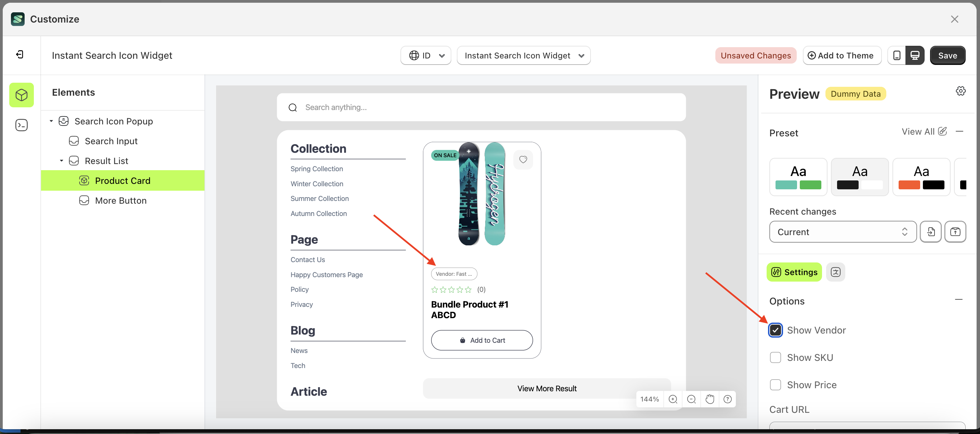Screen dimensions: 980x434
Task: Open the Instant Search Icon Widget dropdown
Action: (524, 55)
